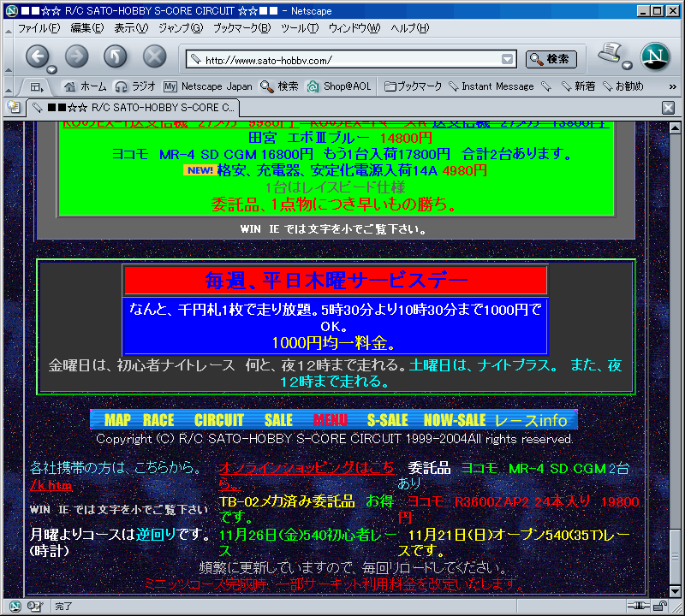
Task: Click SALE in the page navigation bar
Action: 278,420
